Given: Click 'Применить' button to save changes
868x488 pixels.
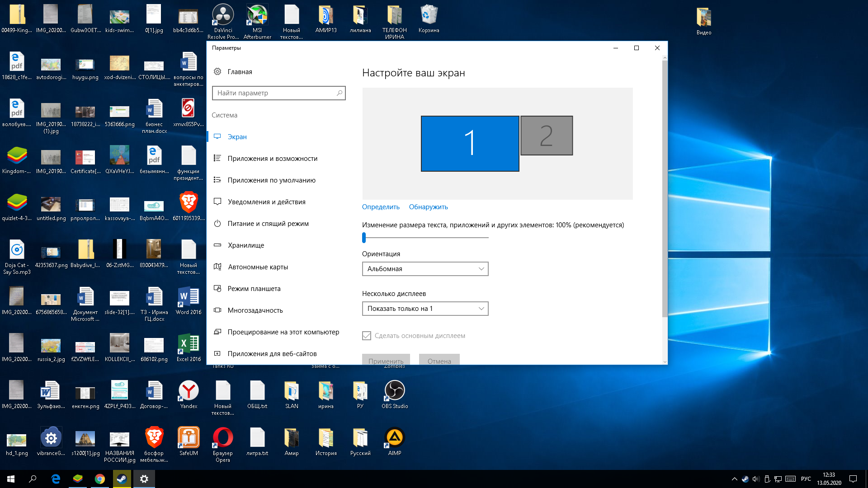Looking at the screenshot, I should click(386, 360).
